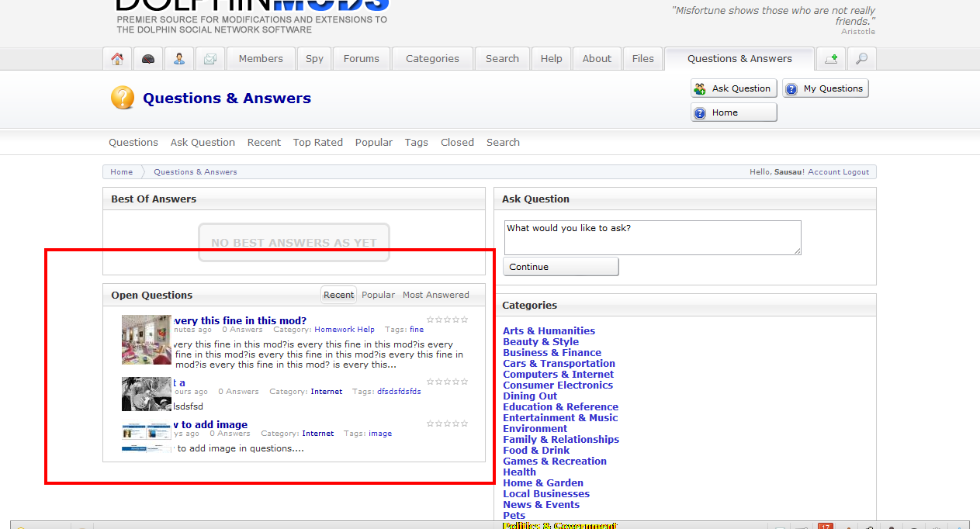Click the question text input box

tap(652, 237)
